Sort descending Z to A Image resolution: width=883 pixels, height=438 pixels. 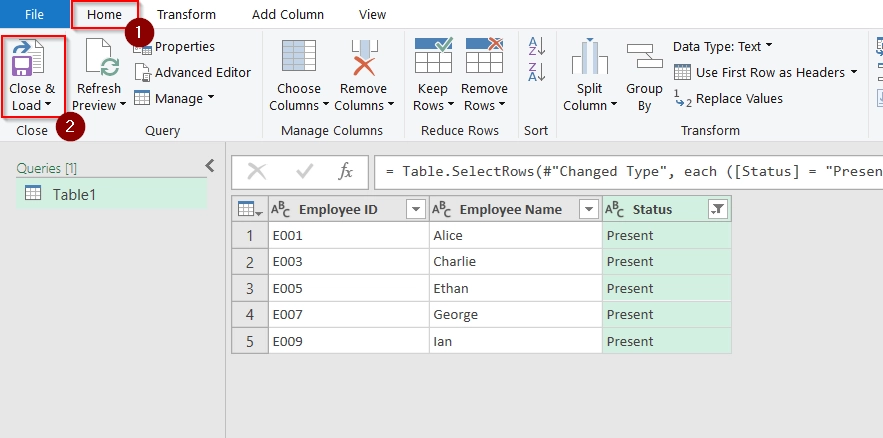536,72
